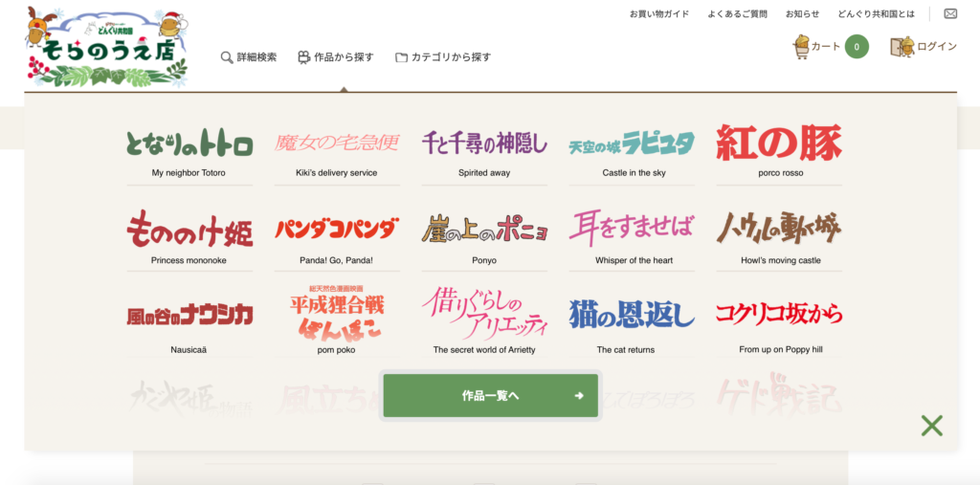Click the faded かぐや姫の物語 logo
The width and height of the screenshot is (980, 485).
[189, 397]
